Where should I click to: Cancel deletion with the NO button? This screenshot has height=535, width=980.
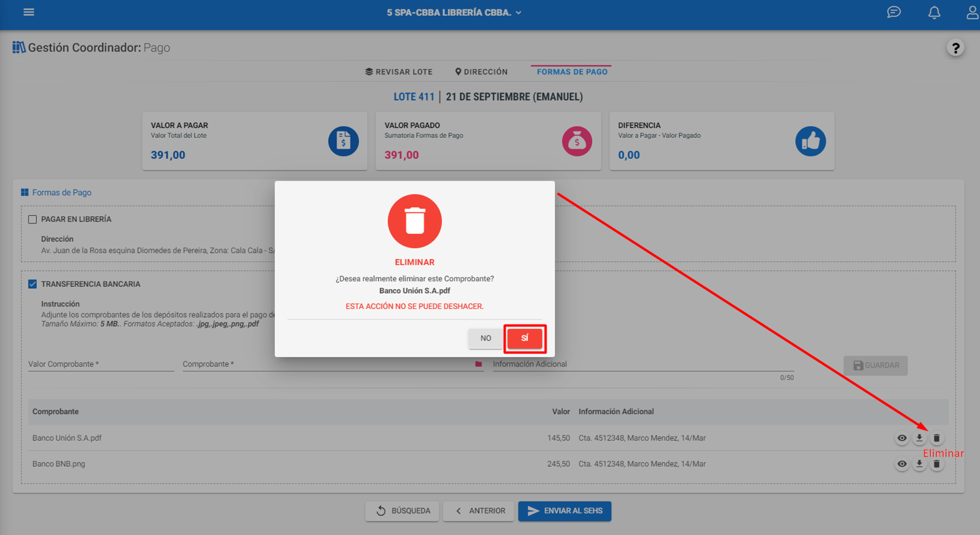click(x=486, y=338)
